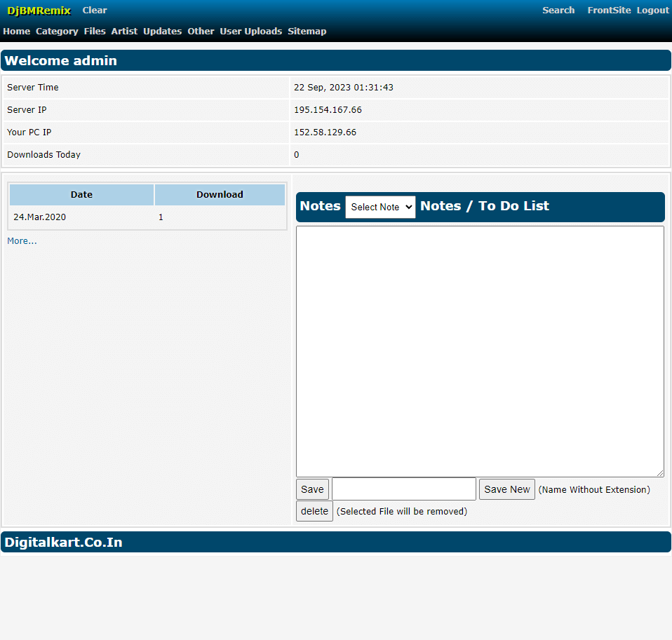Select Other in the navigation bar

click(x=201, y=32)
